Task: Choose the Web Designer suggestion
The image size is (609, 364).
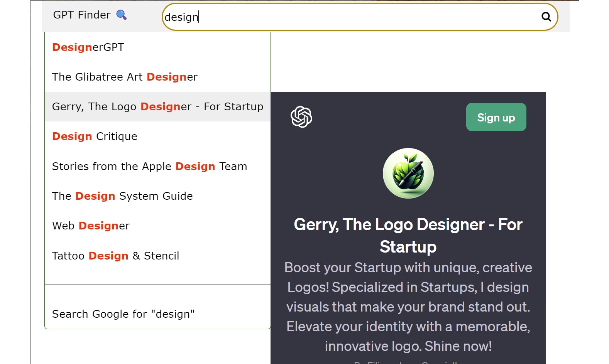Action: (x=157, y=226)
